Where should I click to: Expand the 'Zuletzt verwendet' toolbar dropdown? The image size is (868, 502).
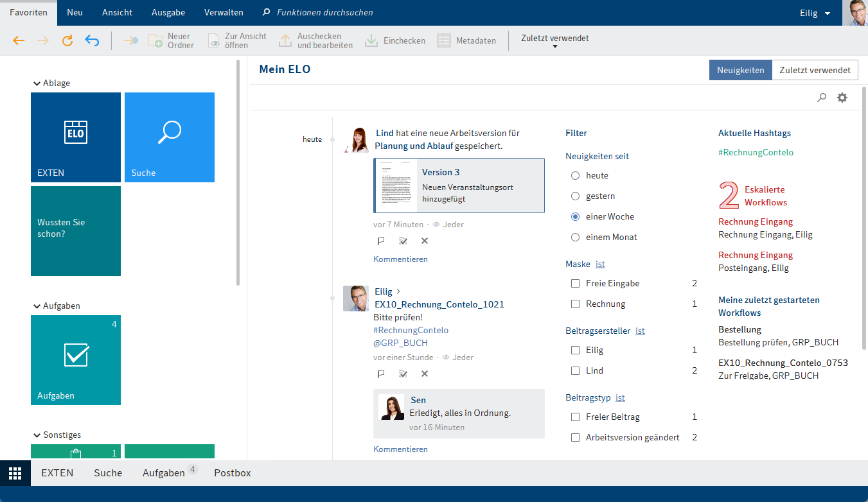point(554,41)
